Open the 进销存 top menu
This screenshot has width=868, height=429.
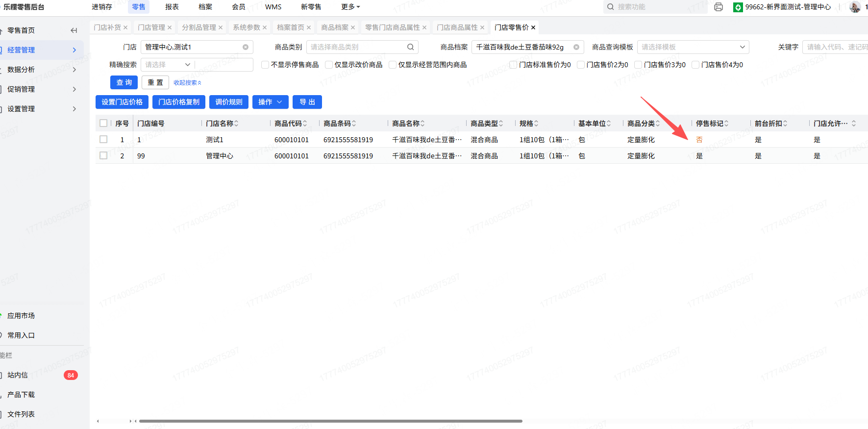[102, 7]
